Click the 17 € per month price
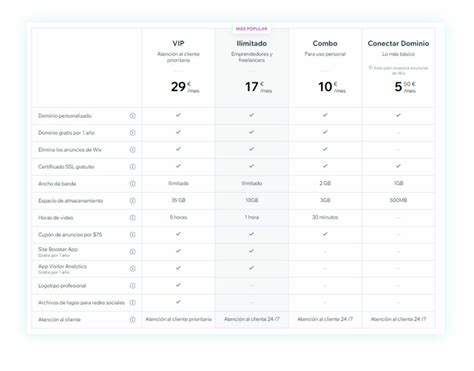Viewport: 474px width, 371px height. tap(258, 87)
